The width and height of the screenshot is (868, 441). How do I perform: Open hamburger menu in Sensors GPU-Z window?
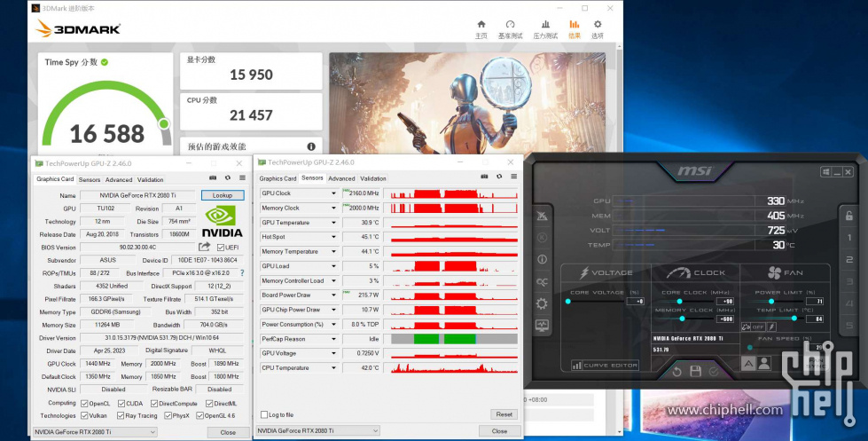tap(513, 177)
